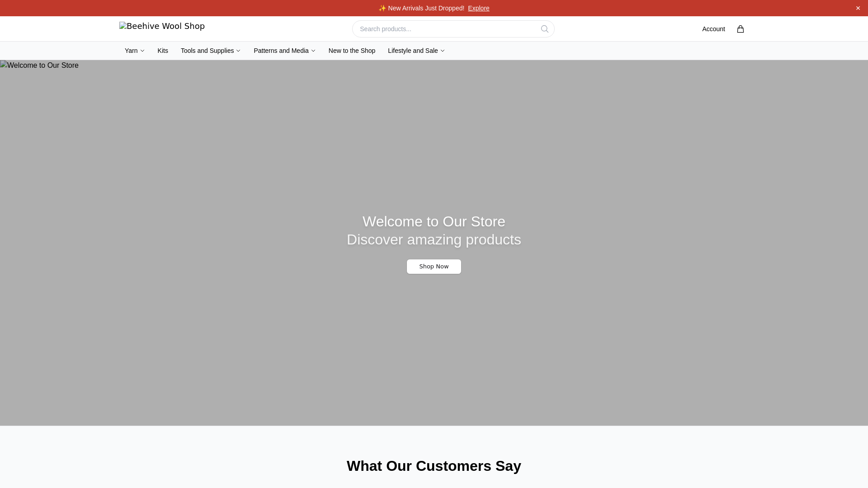Viewport: 868px width, 488px height.
Task: Expand the chevron next to Yarn
Action: click(142, 51)
